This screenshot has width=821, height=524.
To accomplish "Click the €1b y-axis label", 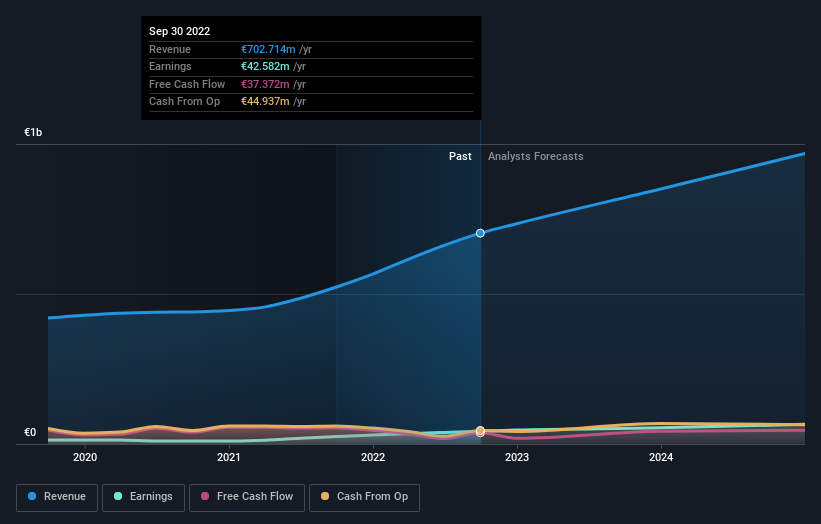I will point(33,132).
